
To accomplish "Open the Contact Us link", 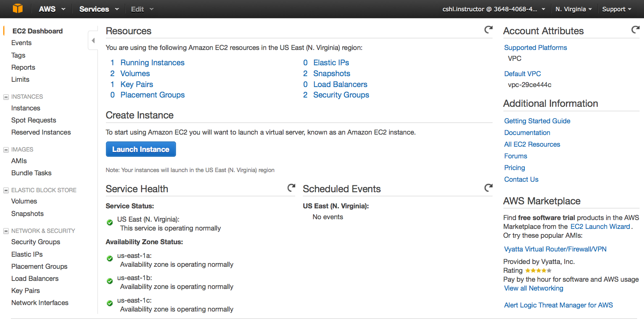I will 521,179.
